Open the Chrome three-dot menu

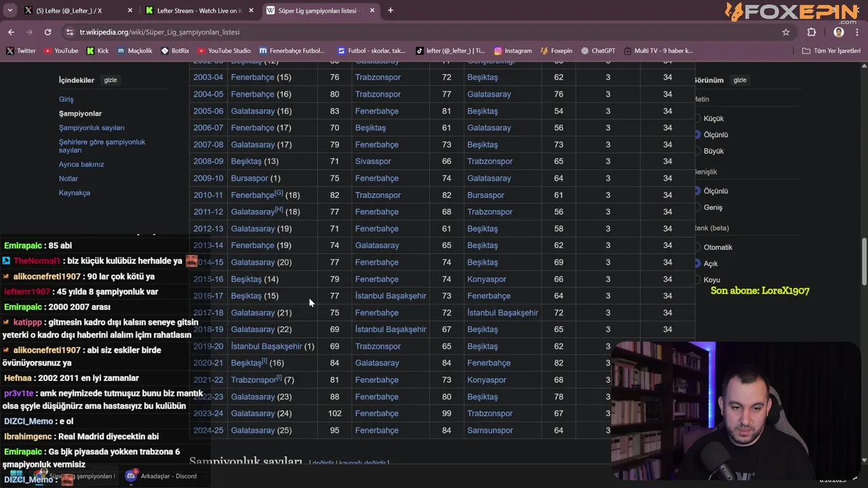click(858, 32)
